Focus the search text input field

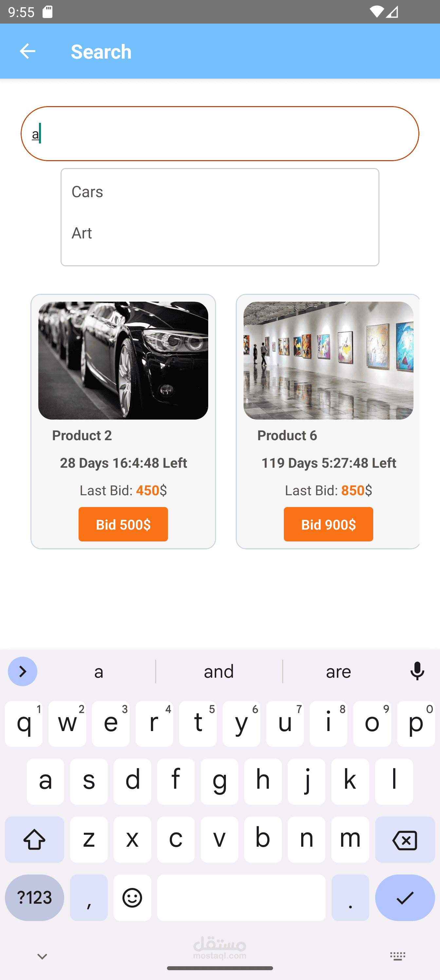(220, 134)
